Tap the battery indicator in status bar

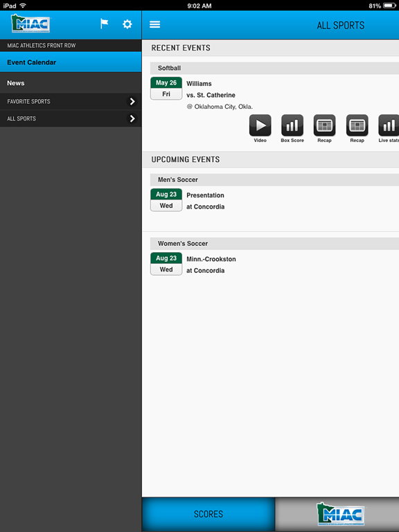[x=389, y=6]
